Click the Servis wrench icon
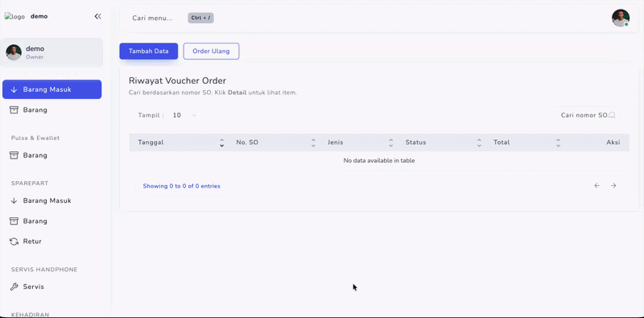 tap(14, 287)
